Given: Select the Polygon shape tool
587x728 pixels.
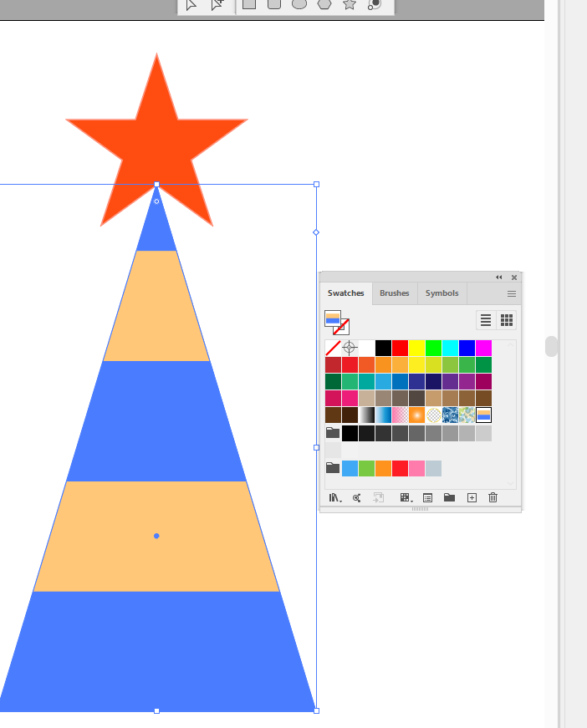Looking at the screenshot, I should click(x=324, y=4).
